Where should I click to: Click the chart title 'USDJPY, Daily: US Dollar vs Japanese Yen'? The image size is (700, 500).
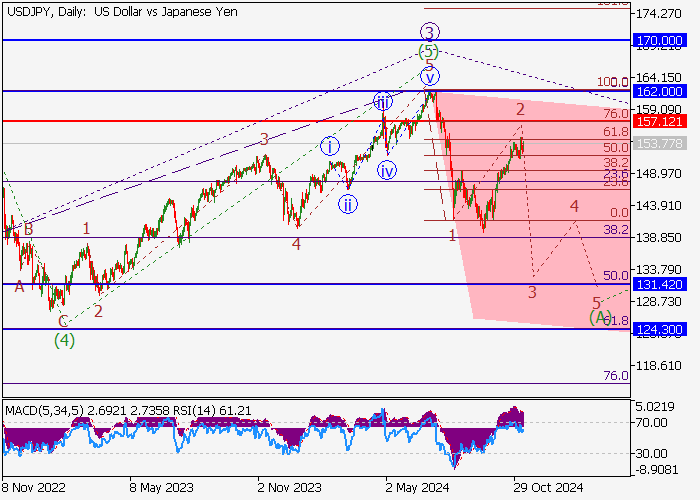[x=122, y=12]
